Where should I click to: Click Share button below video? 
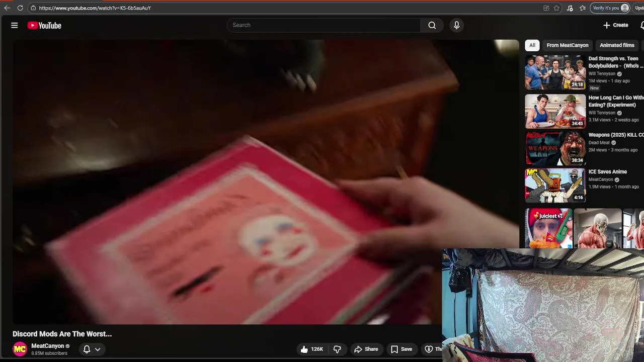(366, 349)
